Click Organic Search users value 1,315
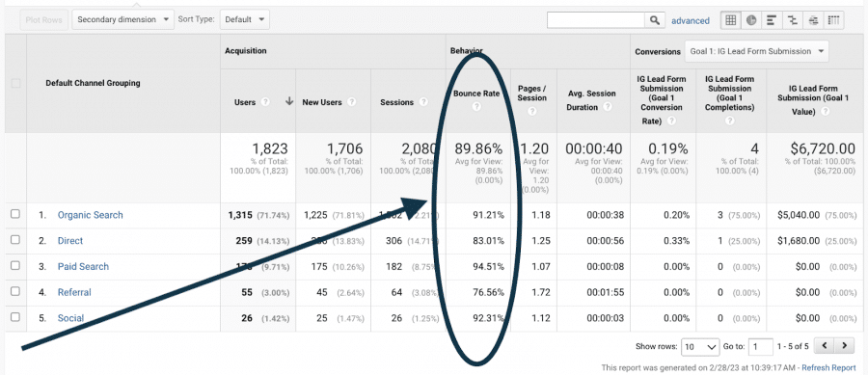Screen dimensions: 868x375 [x=240, y=215]
